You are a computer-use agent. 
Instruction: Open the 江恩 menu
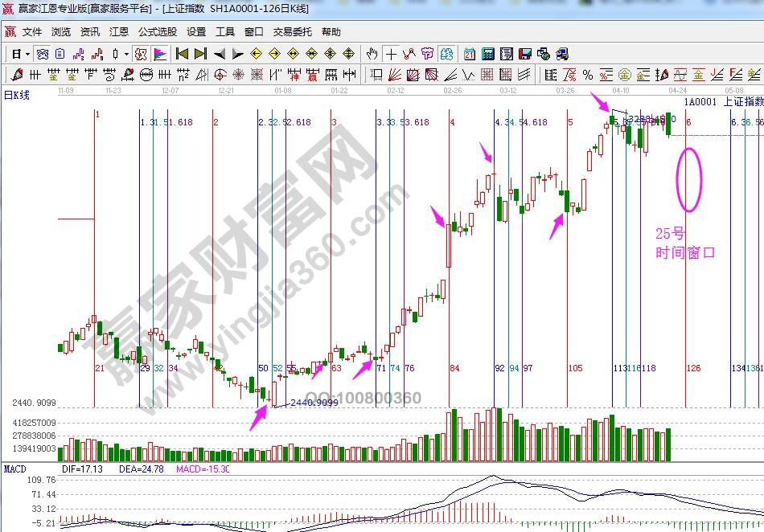click(x=119, y=32)
